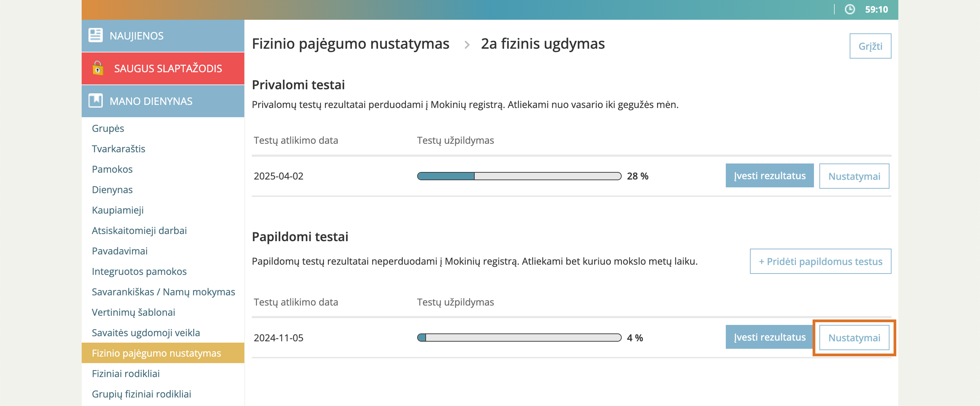Click the breadcrumb chevron arrow
Viewport: 980px width, 406px height.
pyautogui.click(x=467, y=45)
